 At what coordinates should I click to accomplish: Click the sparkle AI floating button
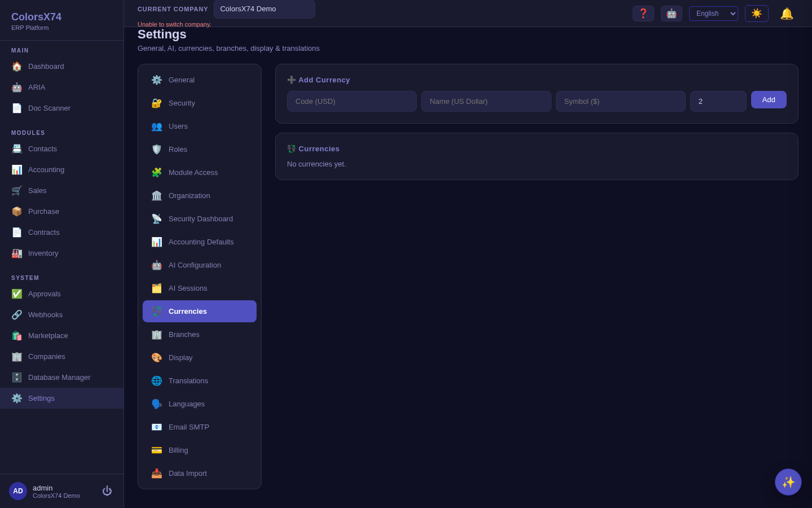[x=788, y=482]
